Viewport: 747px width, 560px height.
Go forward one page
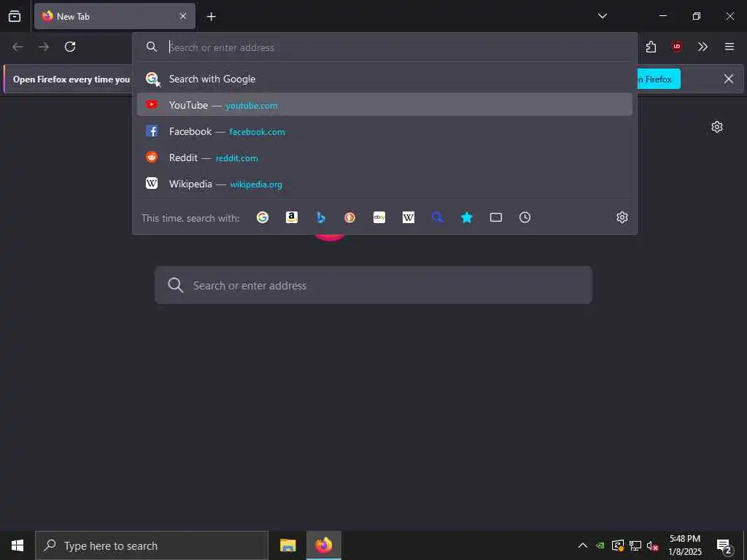pyautogui.click(x=44, y=47)
